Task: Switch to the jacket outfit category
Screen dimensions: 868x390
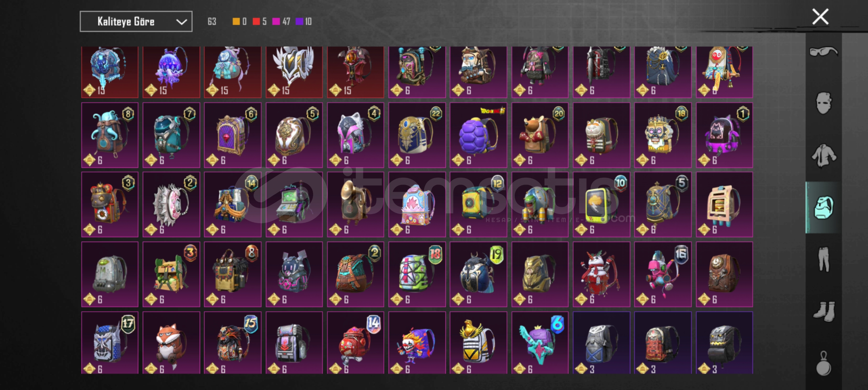Action: pyautogui.click(x=823, y=156)
